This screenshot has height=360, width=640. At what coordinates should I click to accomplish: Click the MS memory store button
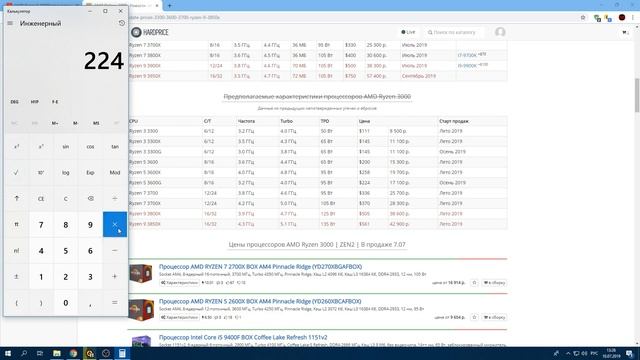tap(96, 123)
